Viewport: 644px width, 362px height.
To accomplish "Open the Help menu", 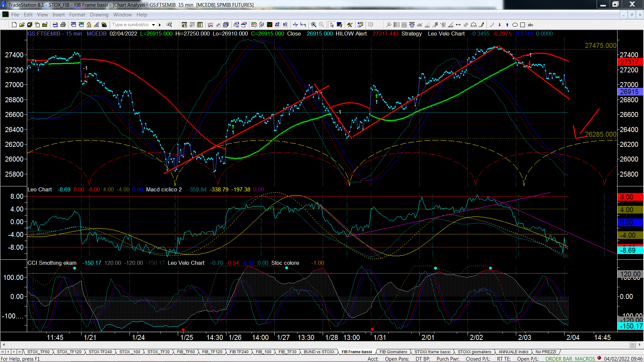I will point(142,15).
